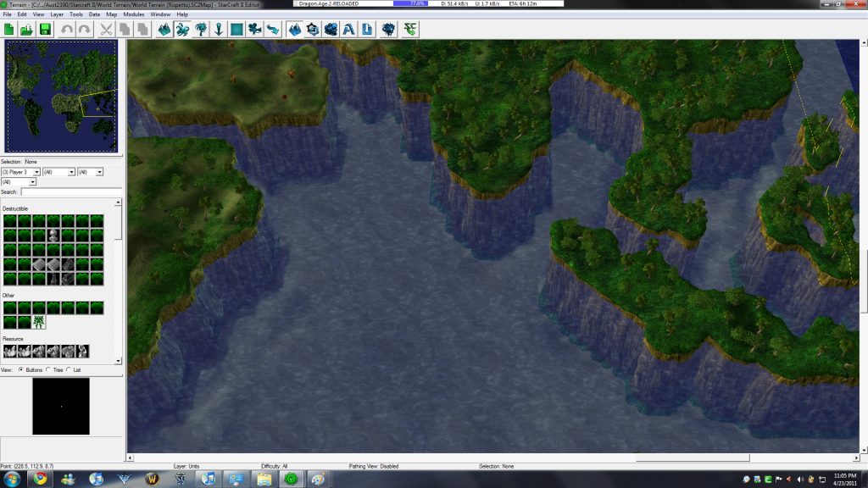Screen dimensions: 868x488
Task: Click the New document toolbar icon
Action: [x=8, y=30]
